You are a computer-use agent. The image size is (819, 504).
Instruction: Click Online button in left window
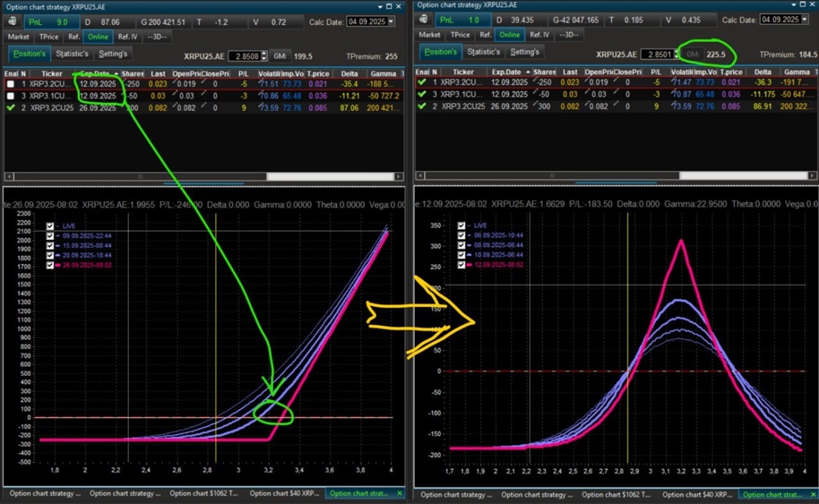pyautogui.click(x=98, y=36)
